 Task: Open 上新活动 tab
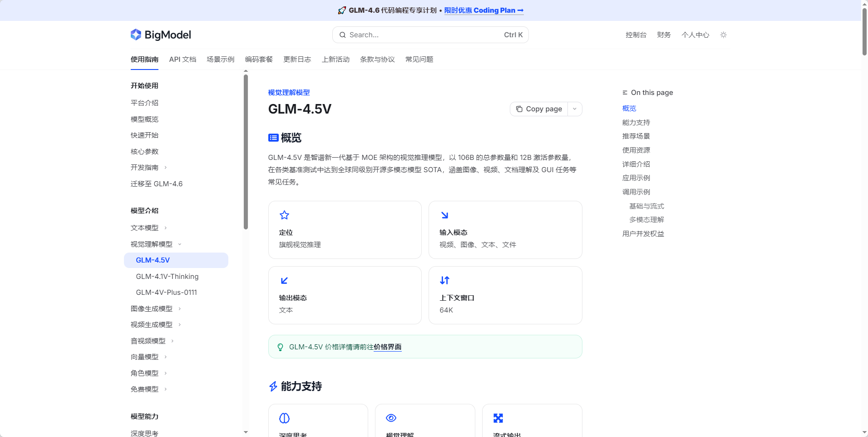pos(335,60)
